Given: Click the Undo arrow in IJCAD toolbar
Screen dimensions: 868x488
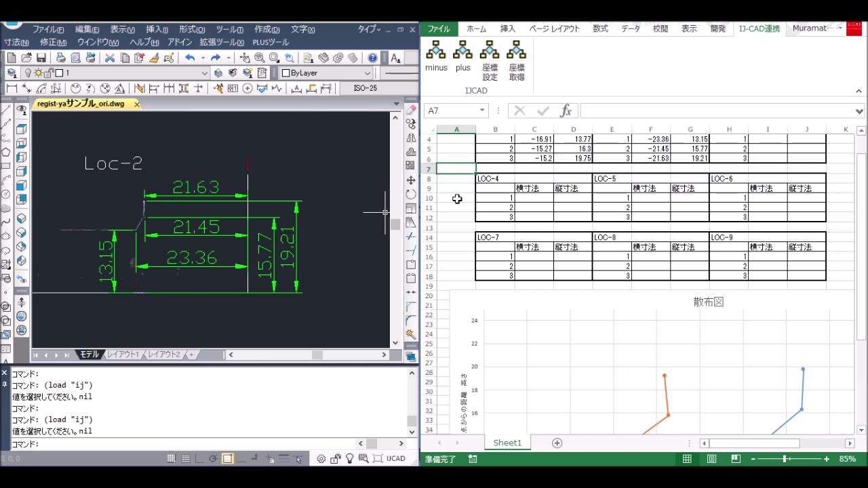Looking at the screenshot, I should (190, 58).
